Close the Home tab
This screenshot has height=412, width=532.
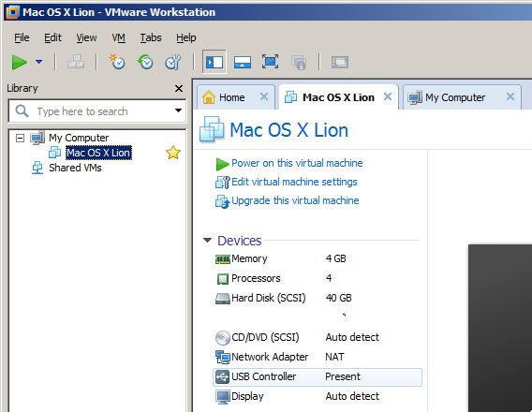pos(264,96)
